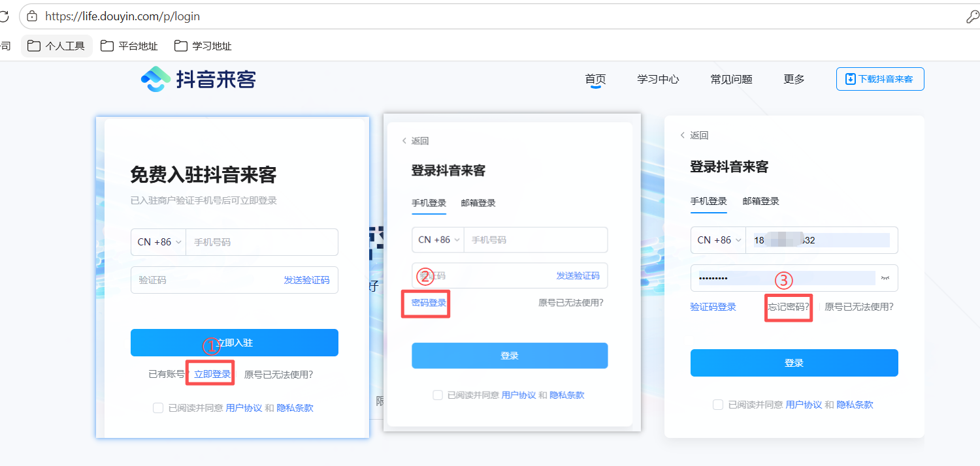This screenshot has height=466, width=980.
Task: Click the back arrow on the middle login panel
Action: [x=404, y=140]
